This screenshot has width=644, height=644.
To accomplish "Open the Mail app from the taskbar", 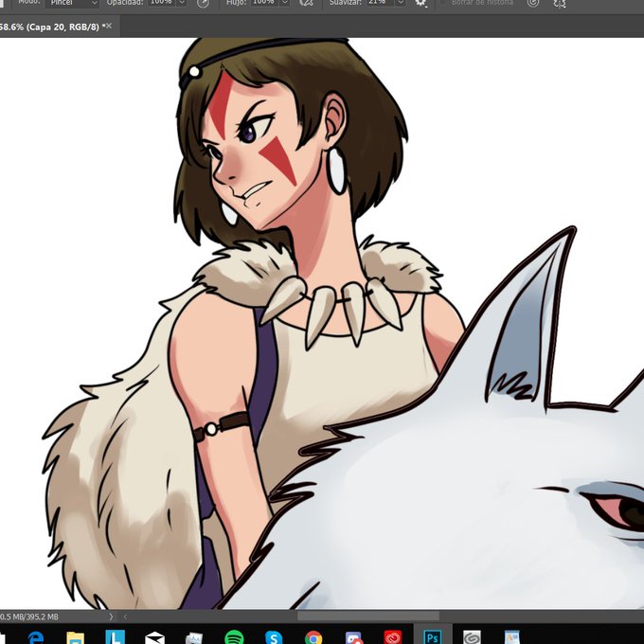I will click(x=154, y=637).
